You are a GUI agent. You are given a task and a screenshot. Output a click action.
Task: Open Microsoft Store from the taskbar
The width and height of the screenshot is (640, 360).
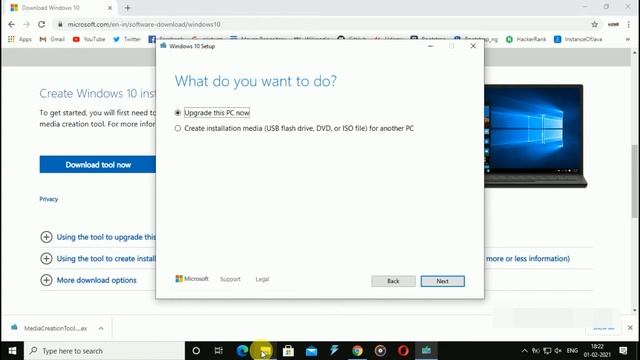point(288,351)
